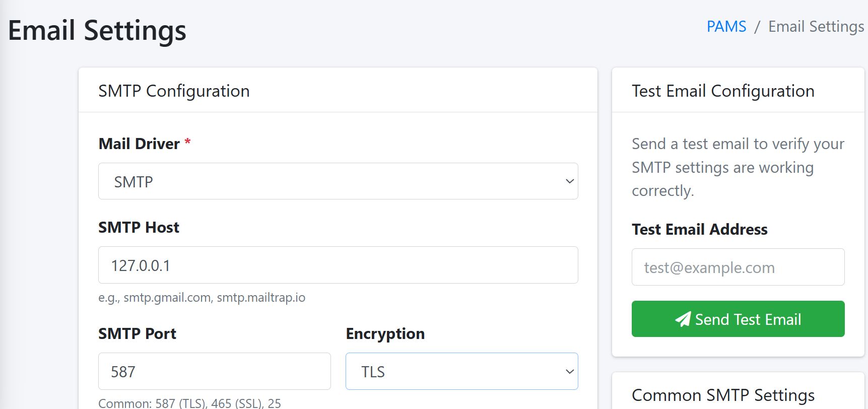This screenshot has height=409, width=868.
Task: Click the paper plane icon on the send button
Action: click(x=683, y=319)
